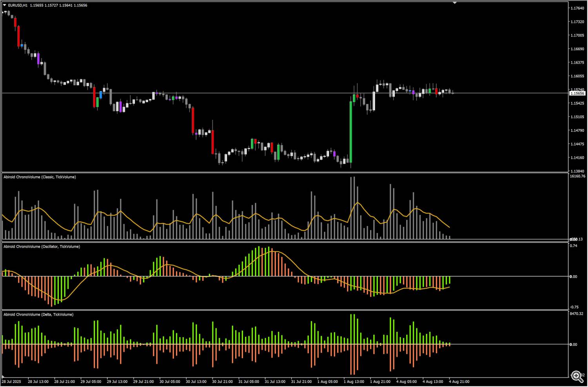The width and height of the screenshot is (588, 387).
Task: Select the Abiroid ChronoVolume Oscillator indicator label
Action: click(42, 246)
